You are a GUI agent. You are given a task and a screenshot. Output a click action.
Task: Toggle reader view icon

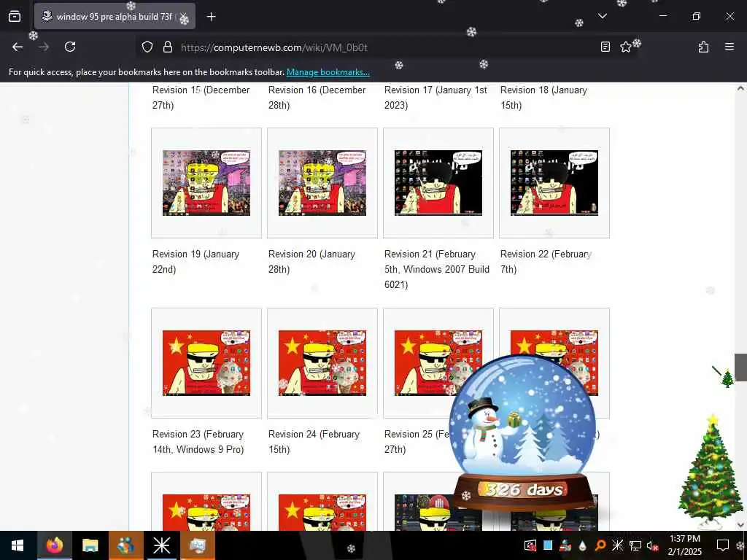605,47
